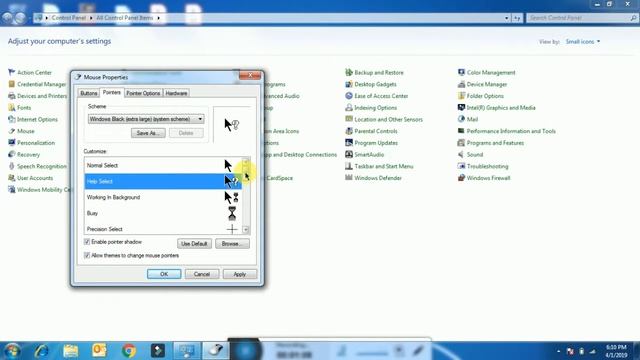Select Working In Background pointer row

[x=163, y=197]
